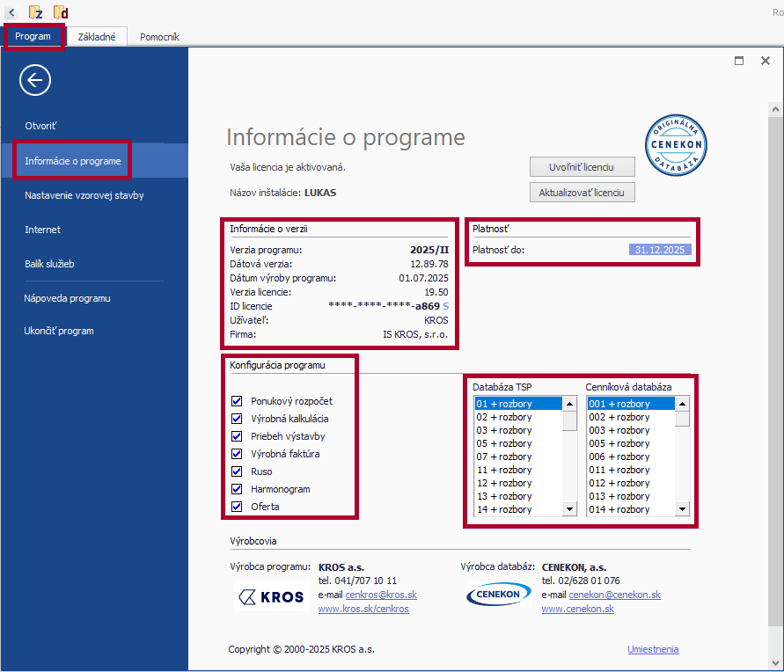The width and height of the screenshot is (784, 672).
Task: Uncheck the Harmonogram checkbox
Action: [x=237, y=489]
